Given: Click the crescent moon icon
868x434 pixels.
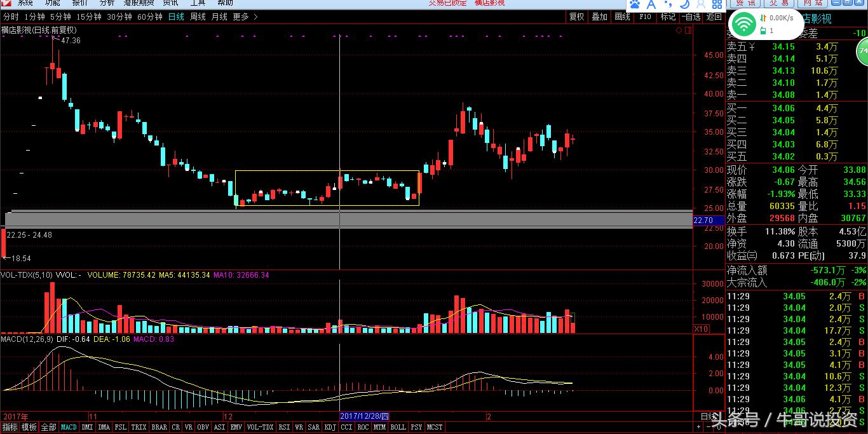Looking at the screenshot, I should click(x=684, y=4).
